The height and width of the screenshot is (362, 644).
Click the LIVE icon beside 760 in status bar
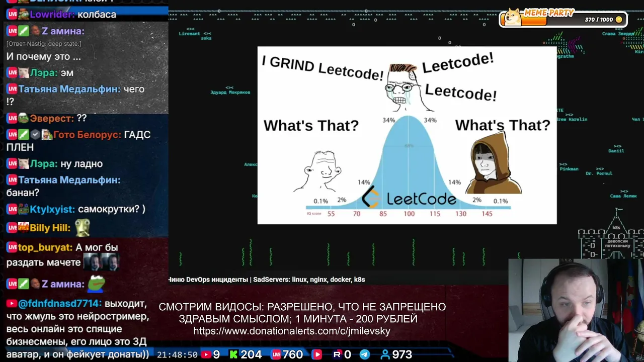point(276,354)
